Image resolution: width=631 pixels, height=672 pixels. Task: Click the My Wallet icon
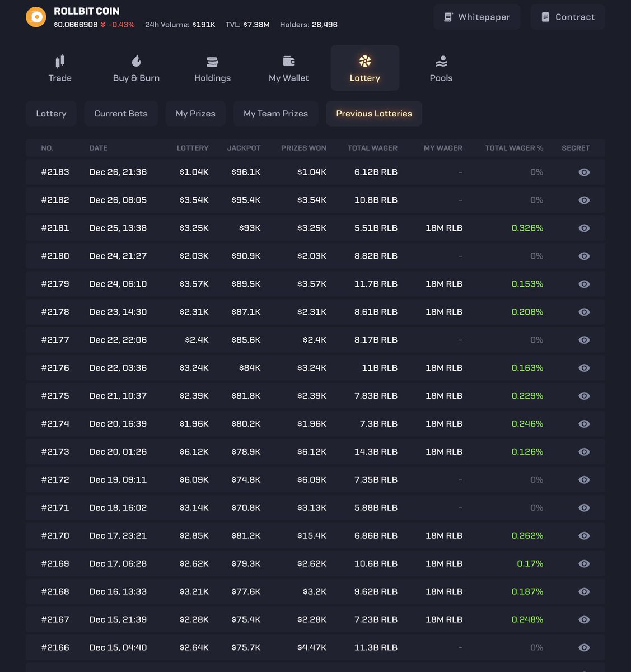click(288, 61)
